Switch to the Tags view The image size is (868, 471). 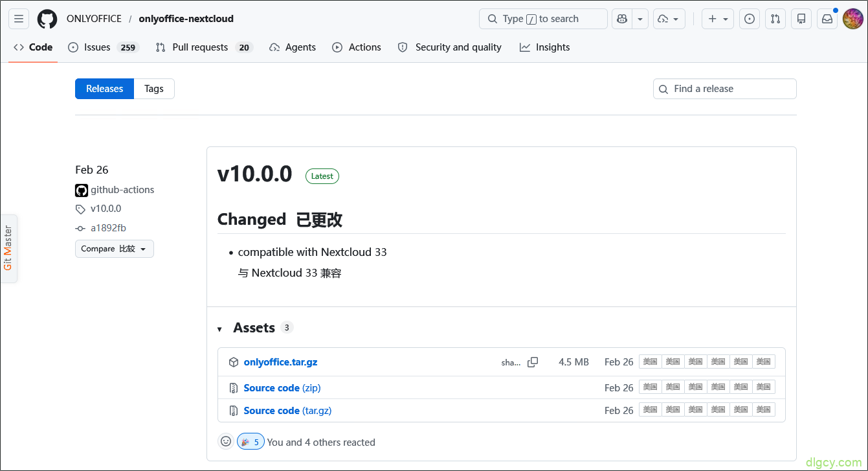(x=154, y=89)
